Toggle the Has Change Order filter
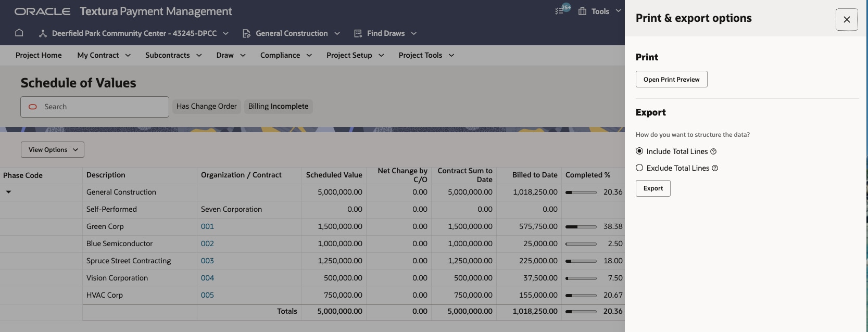The image size is (868, 332). [206, 106]
